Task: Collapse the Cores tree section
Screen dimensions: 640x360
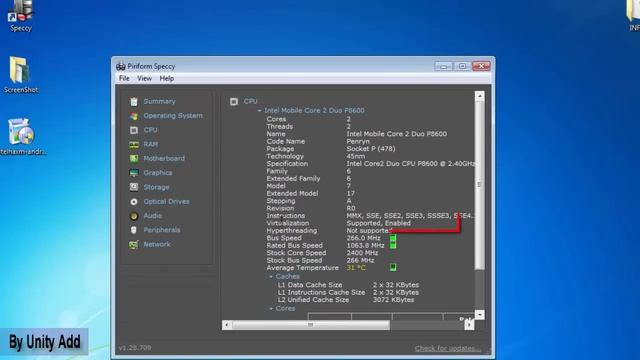Action: (x=271, y=309)
